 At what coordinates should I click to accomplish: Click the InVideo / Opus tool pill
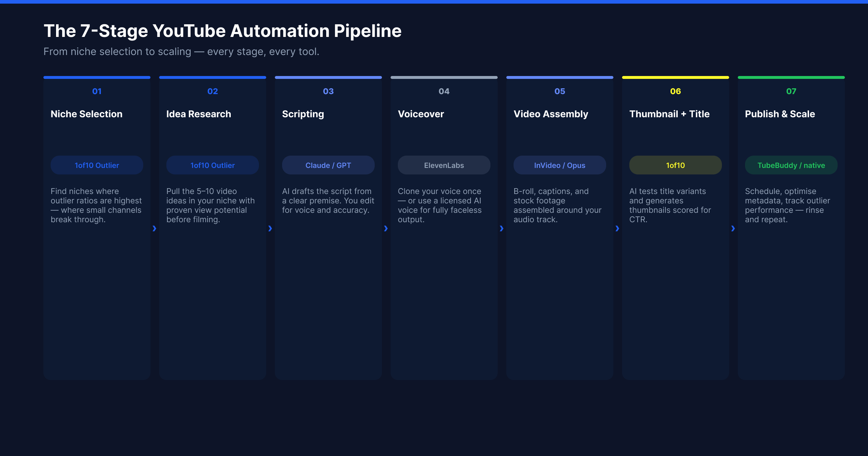pyautogui.click(x=560, y=165)
